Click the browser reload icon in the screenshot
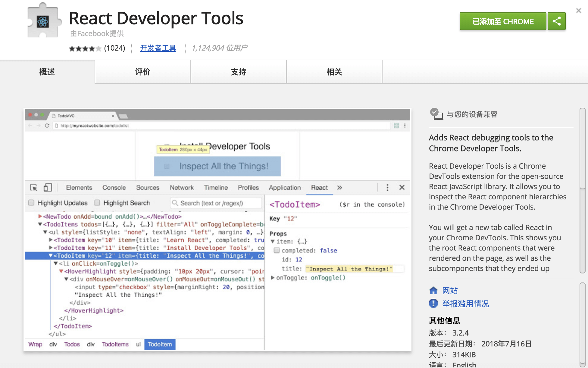588x368 pixels. (x=48, y=126)
